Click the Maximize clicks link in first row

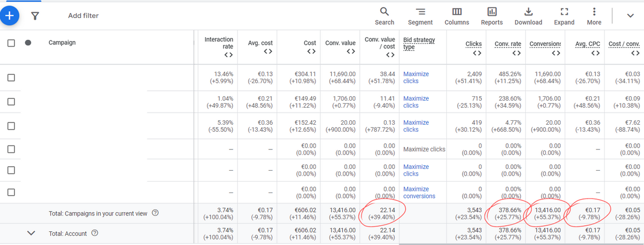point(416,78)
